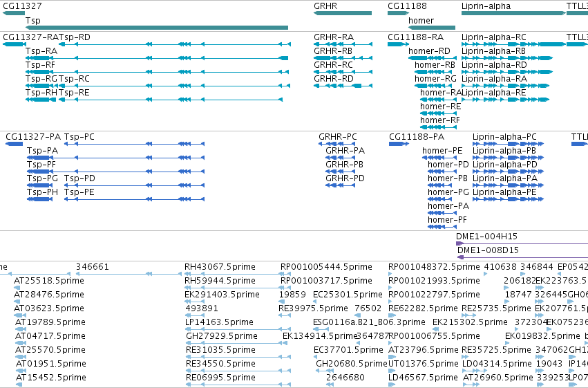
Task: Open the CG11327-RA transcript label
Action: point(30,37)
